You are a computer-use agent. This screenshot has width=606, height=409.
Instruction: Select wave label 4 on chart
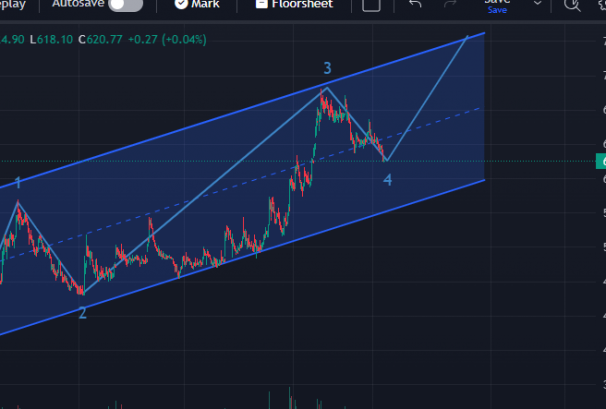pos(387,180)
